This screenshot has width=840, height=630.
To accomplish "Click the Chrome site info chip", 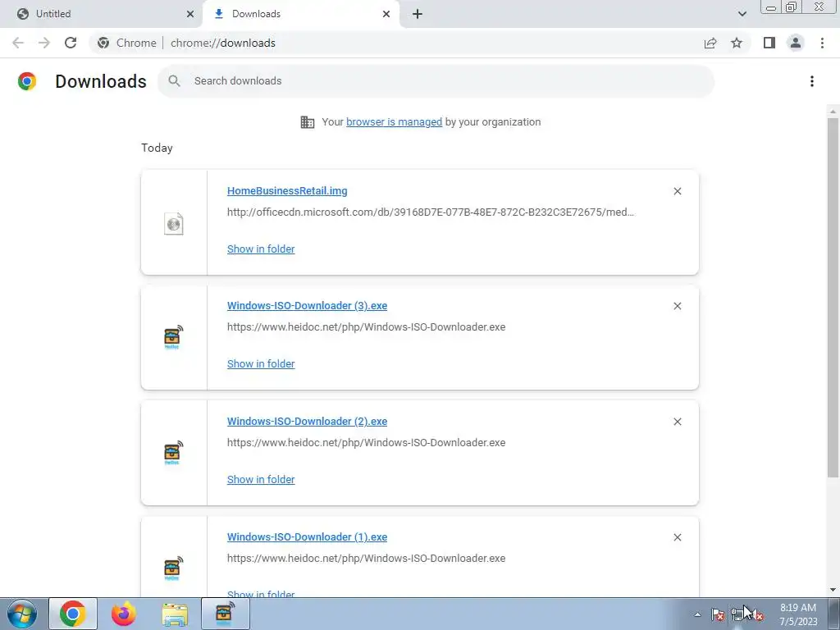I will 127,43.
